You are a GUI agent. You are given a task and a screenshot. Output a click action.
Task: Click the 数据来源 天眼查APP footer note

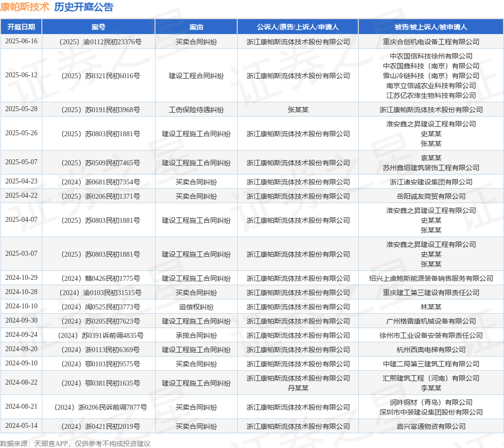coord(75,444)
